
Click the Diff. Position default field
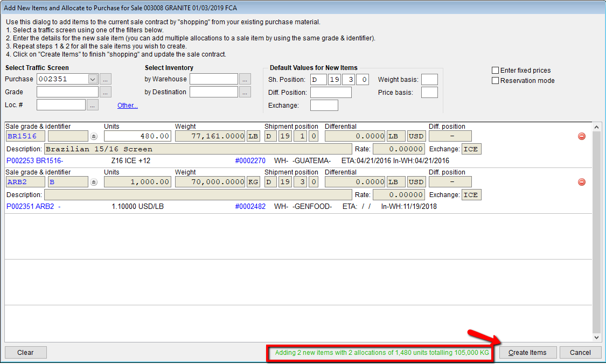pos(331,93)
